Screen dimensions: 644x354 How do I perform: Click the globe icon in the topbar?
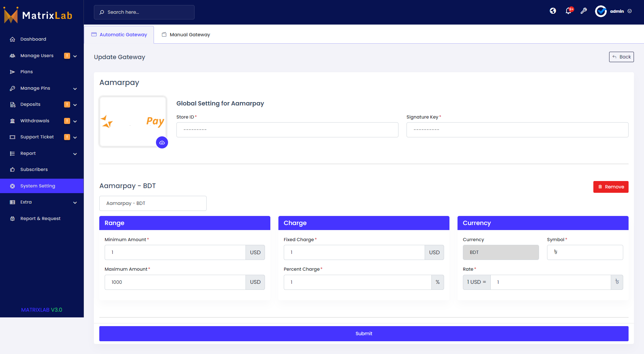point(553,11)
